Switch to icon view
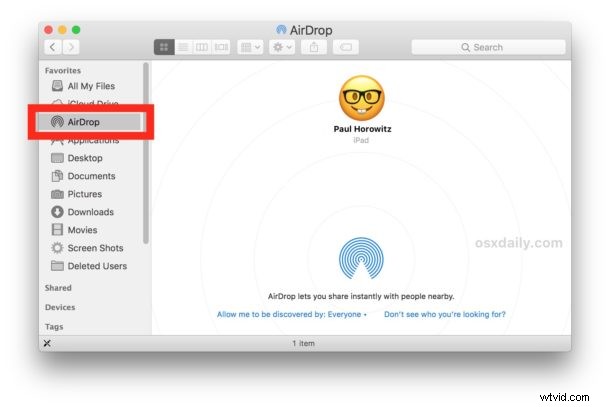Image resolution: width=610 pixels, height=407 pixels. click(x=164, y=47)
